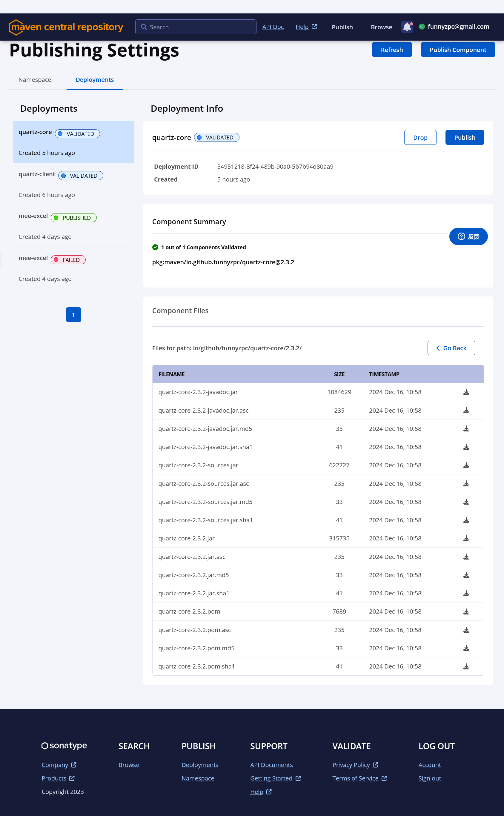Open the notifications bell
The height and width of the screenshot is (816, 504).
tap(407, 27)
